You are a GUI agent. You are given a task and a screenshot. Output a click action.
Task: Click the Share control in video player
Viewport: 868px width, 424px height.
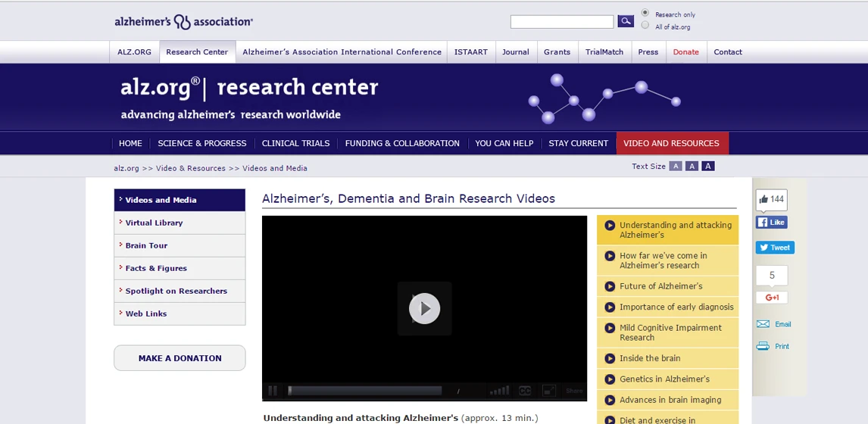coord(574,391)
